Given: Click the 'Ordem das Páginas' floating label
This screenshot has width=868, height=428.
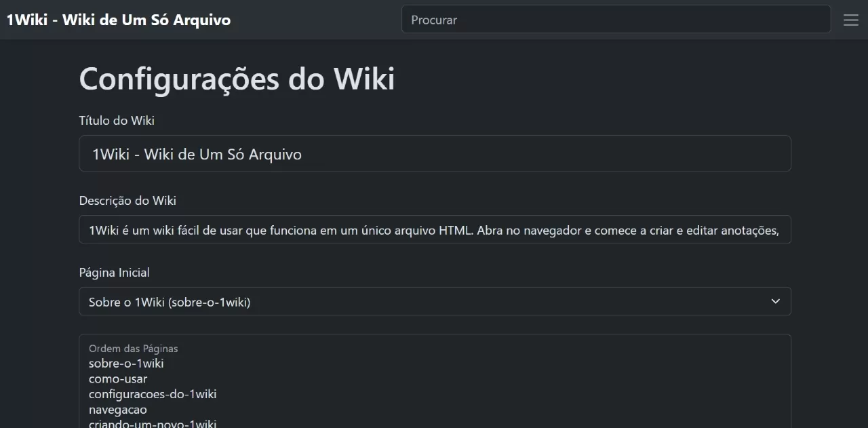Looking at the screenshot, I should point(133,349).
